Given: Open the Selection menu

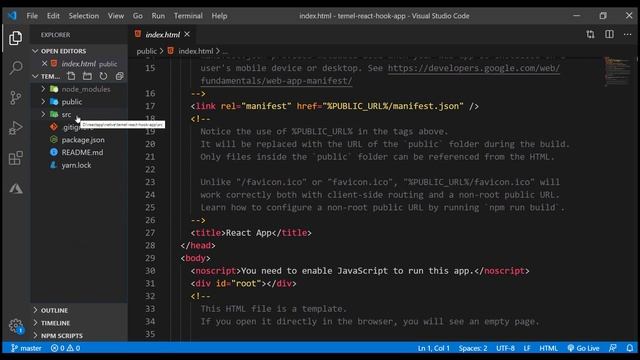Looking at the screenshot, I should pos(84,16).
